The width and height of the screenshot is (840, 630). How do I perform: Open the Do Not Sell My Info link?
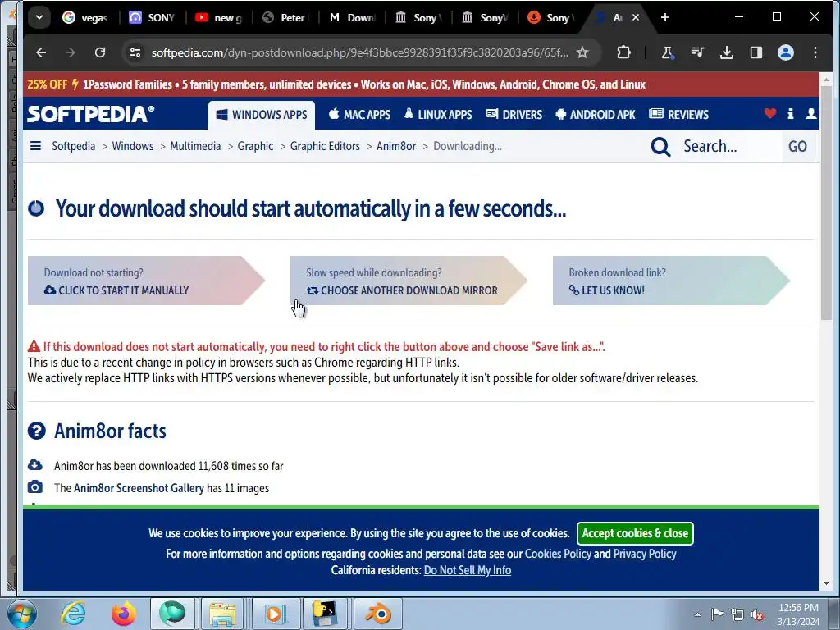(x=467, y=570)
